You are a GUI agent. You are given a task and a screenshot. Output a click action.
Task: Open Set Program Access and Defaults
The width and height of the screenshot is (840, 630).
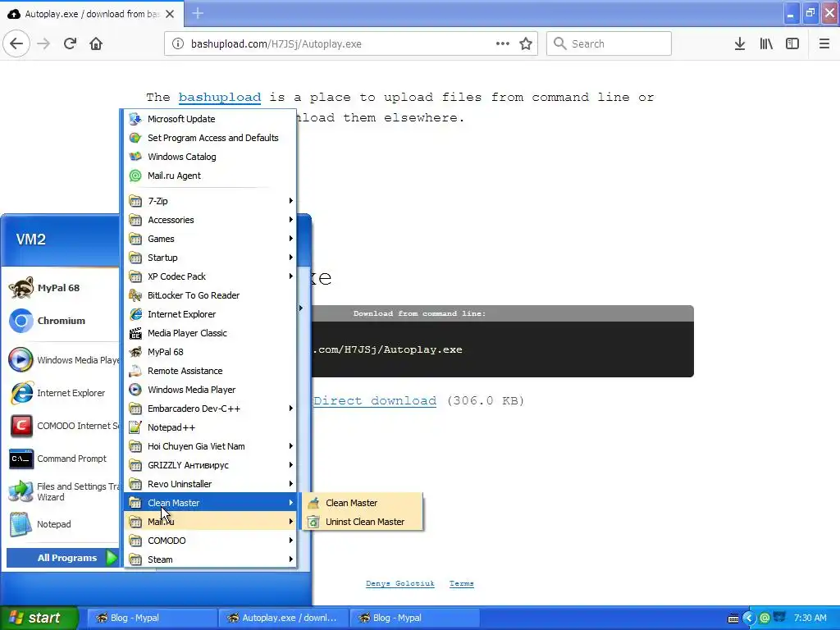click(210, 138)
